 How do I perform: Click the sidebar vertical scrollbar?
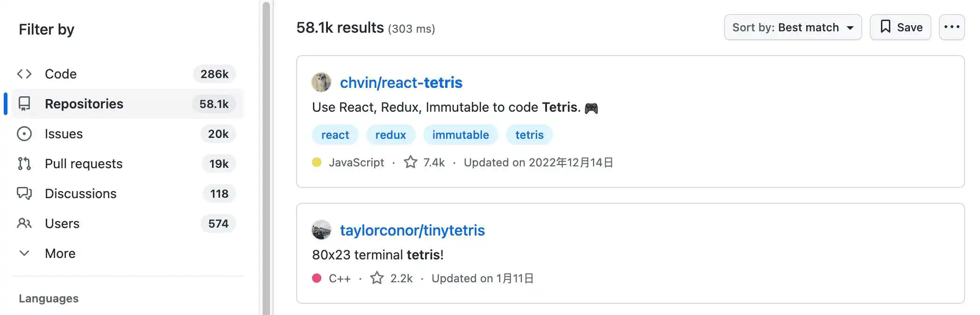click(266, 157)
